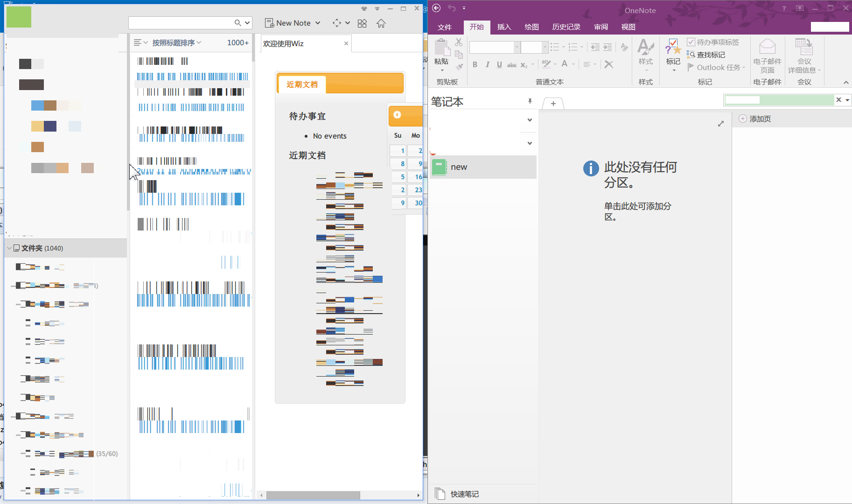
Task: Add a new section with the plus tab
Action: pos(553,104)
